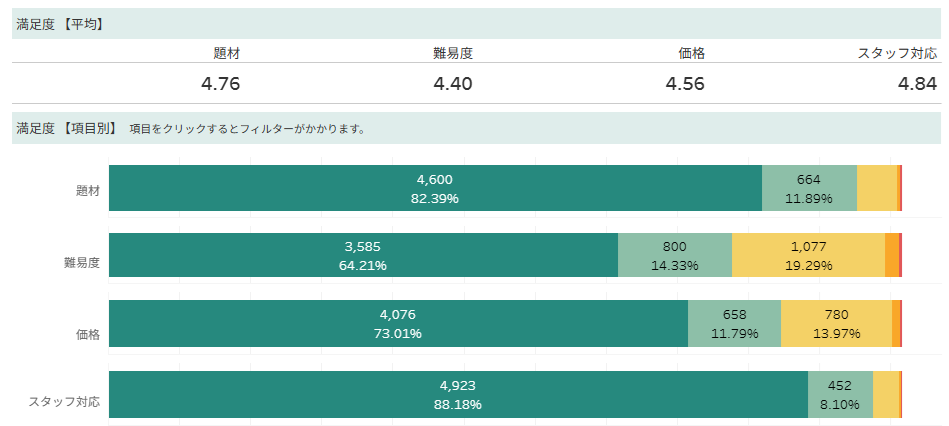The height and width of the screenshot is (426, 949).
Task: Select the 4.84 average score value
Action: pos(917,84)
